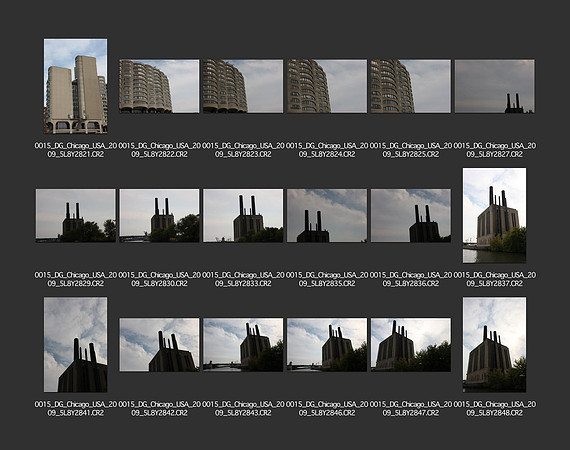The image size is (570, 450).
Task: Select filename label ending 5L8Y2837.CR2
Action: pyautogui.click(x=494, y=279)
